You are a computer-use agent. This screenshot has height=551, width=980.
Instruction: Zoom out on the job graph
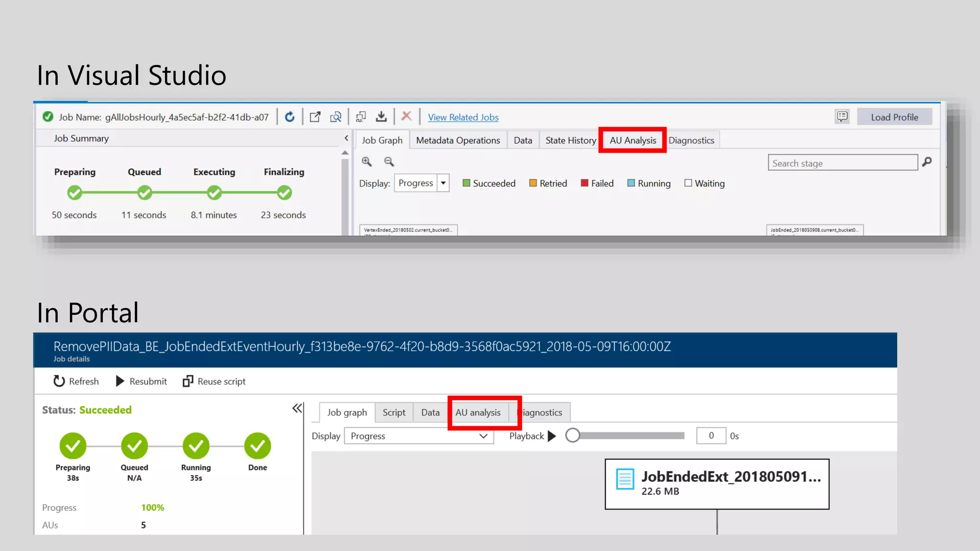389,162
